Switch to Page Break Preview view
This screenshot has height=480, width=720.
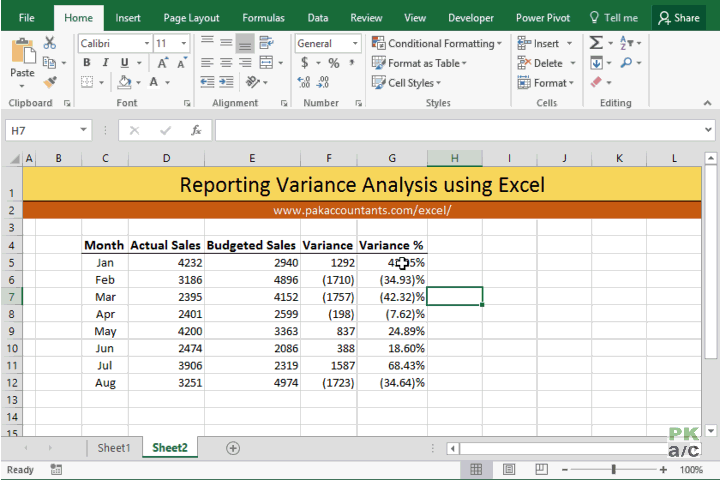pos(541,469)
